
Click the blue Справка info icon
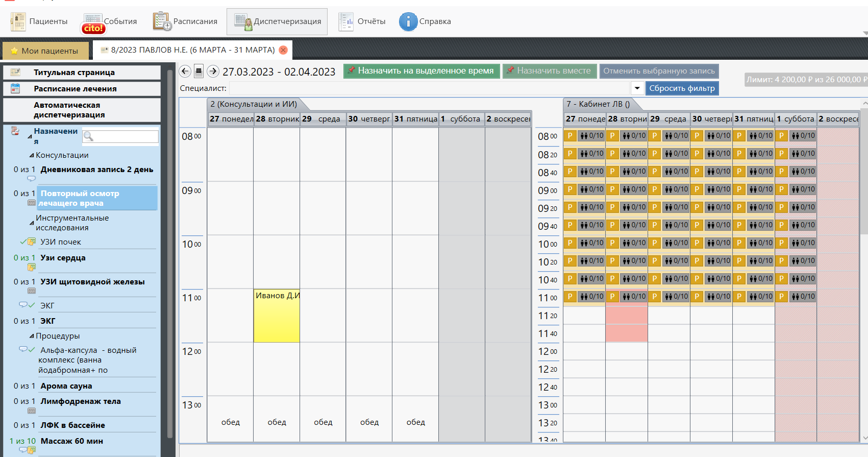(x=408, y=21)
